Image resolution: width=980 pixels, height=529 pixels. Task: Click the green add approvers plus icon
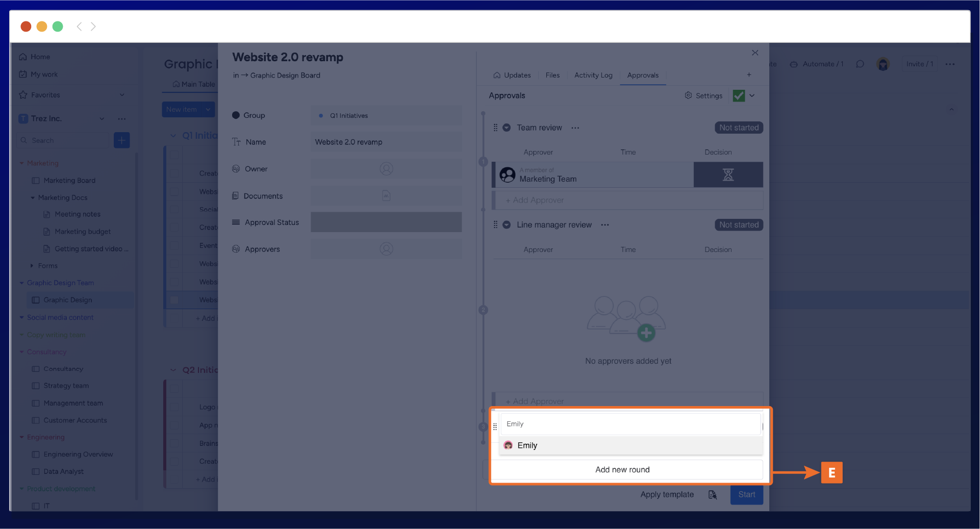pos(646,333)
